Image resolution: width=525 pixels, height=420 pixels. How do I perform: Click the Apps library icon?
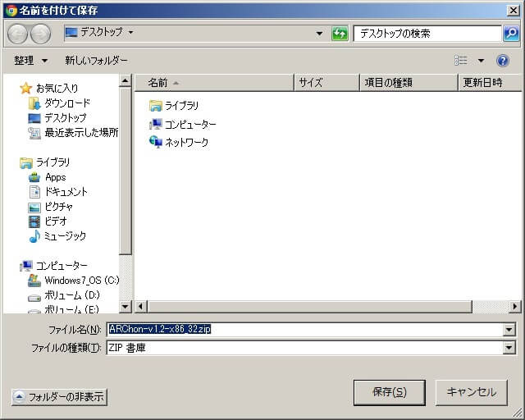(34, 177)
